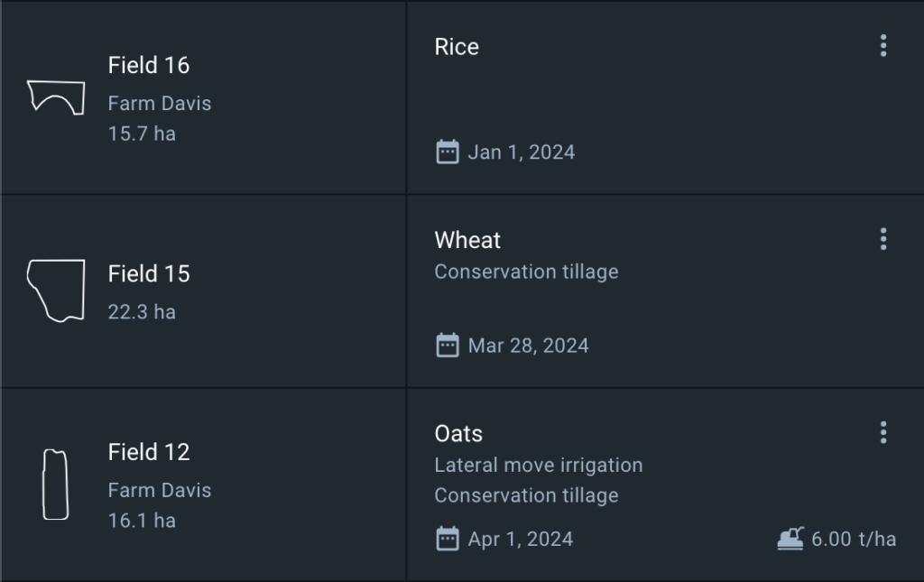Open the three-dot menu for Wheat
Image resolution: width=924 pixels, height=582 pixels.
(x=882, y=239)
